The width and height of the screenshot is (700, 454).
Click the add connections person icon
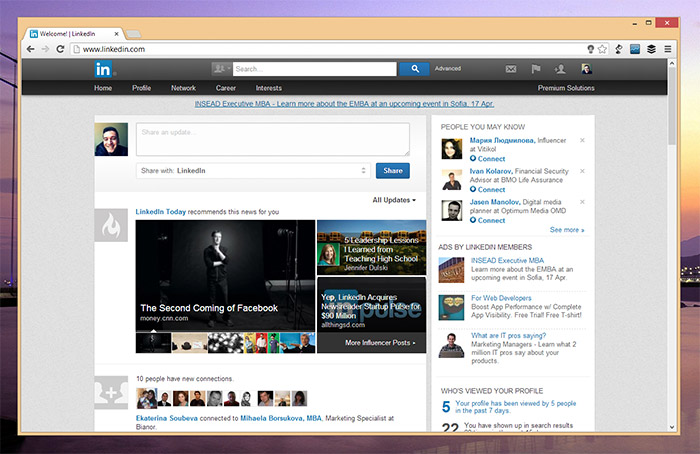point(560,69)
